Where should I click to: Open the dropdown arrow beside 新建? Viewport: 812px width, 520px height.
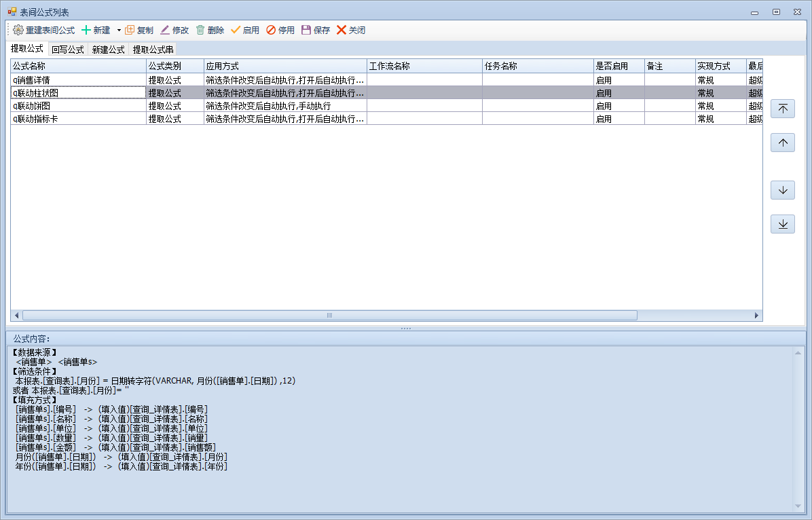[x=119, y=31]
